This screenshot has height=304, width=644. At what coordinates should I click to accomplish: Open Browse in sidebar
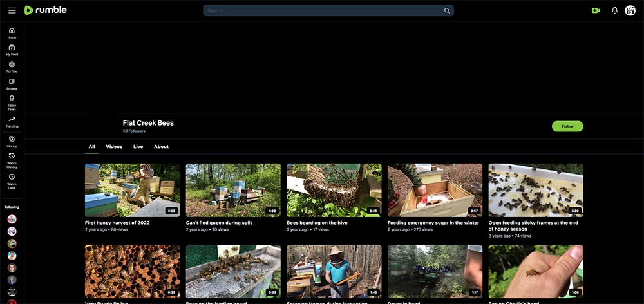point(12,84)
